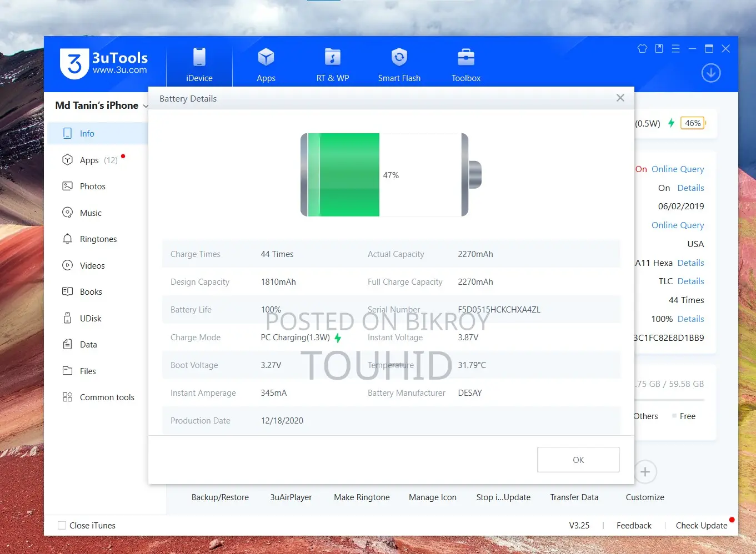The width and height of the screenshot is (756, 554).
Task: Select Info in the sidebar
Action: coord(98,134)
